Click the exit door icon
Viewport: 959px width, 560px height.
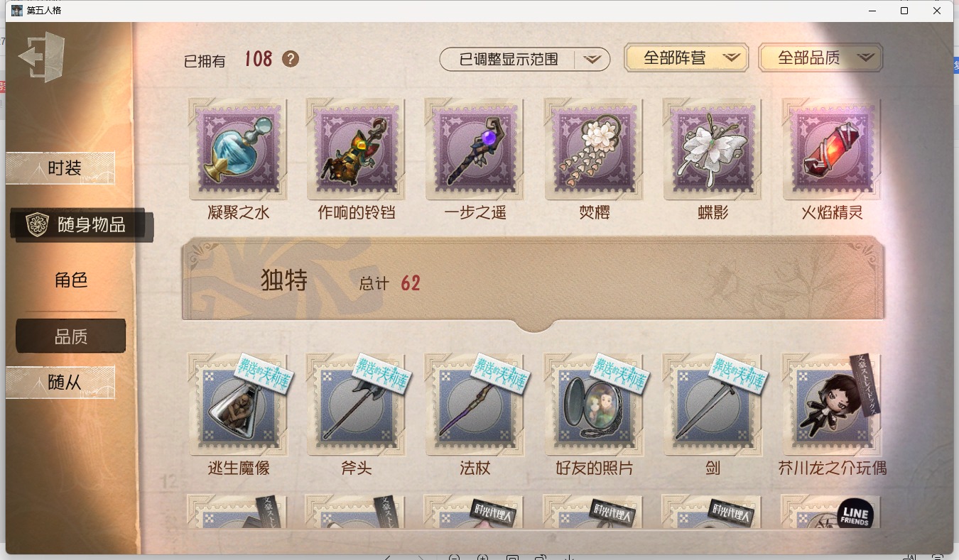[41, 57]
